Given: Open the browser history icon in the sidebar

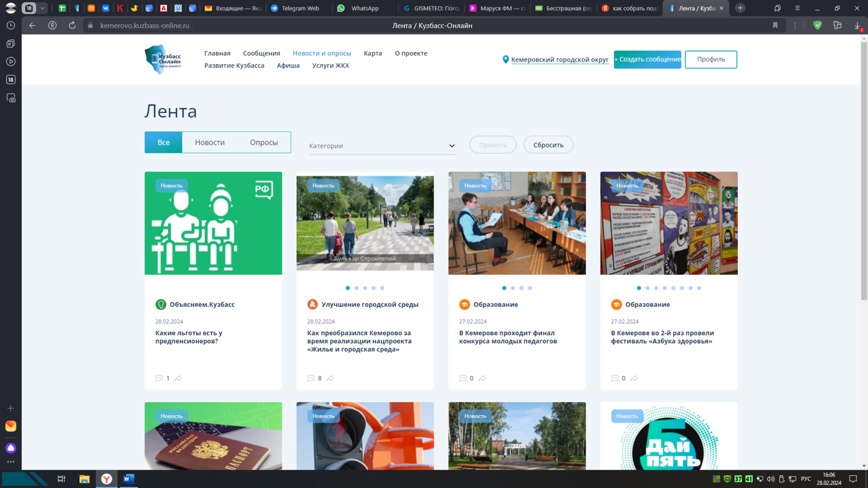Looking at the screenshot, I should (x=10, y=25).
